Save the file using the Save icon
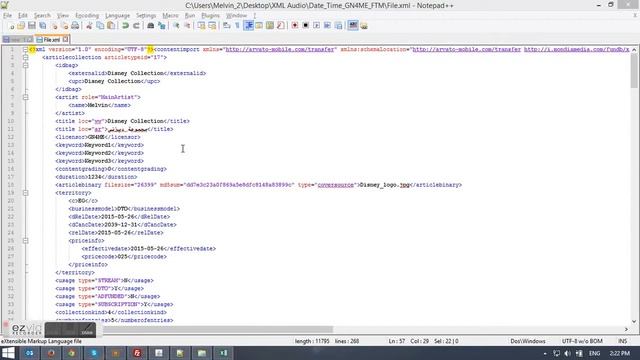640x360 pixels. point(32,26)
